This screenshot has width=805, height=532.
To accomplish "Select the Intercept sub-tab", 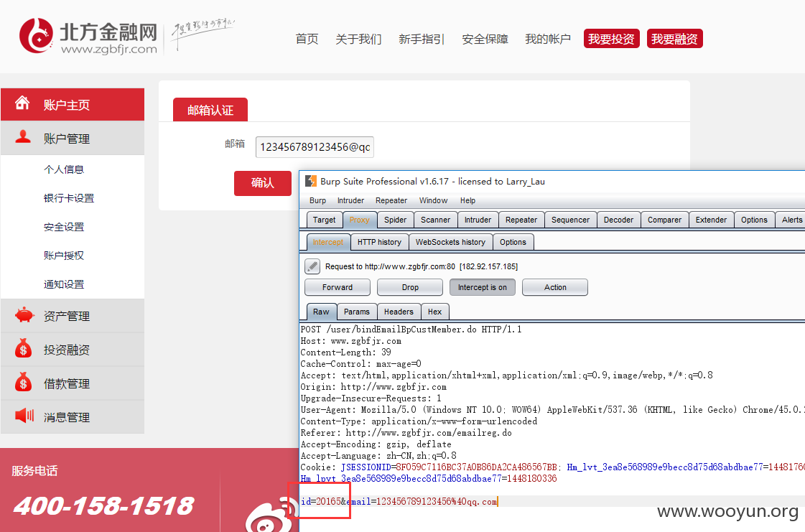I will pyautogui.click(x=328, y=242).
